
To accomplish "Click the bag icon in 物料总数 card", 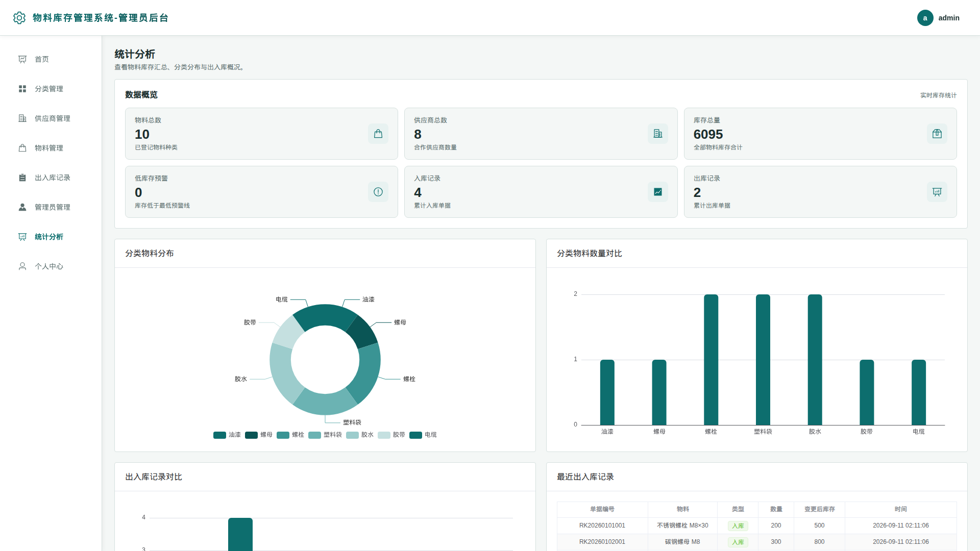I will pyautogui.click(x=378, y=134).
